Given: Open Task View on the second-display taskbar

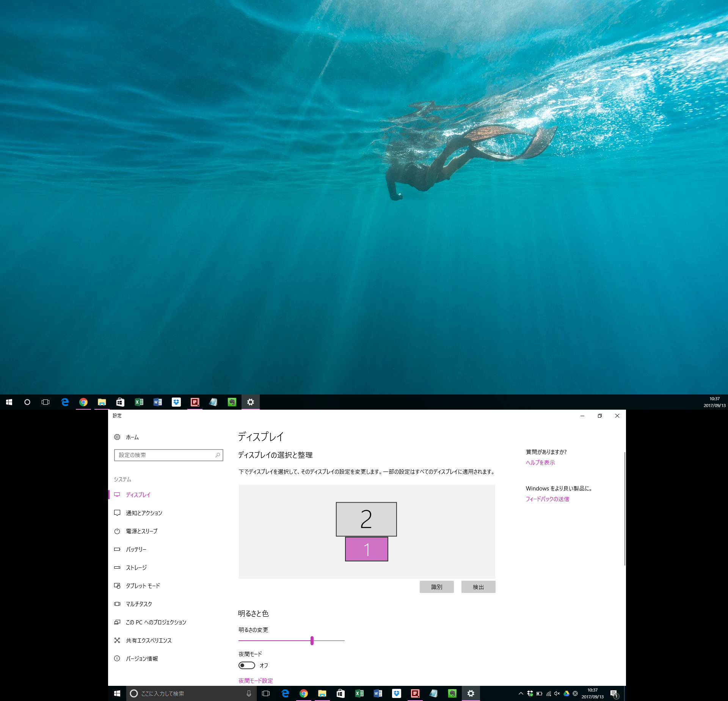Looking at the screenshot, I should tap(45, 402).
